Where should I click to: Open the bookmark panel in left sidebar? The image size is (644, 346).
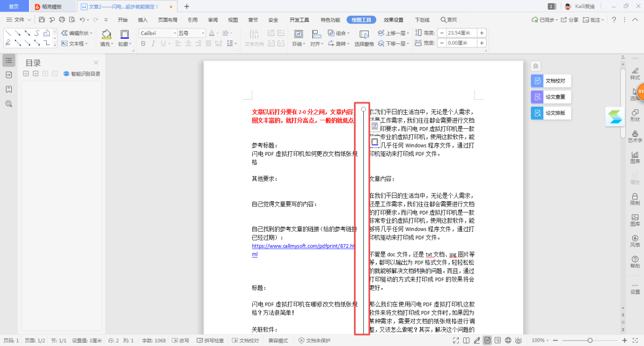coord(9,89)
